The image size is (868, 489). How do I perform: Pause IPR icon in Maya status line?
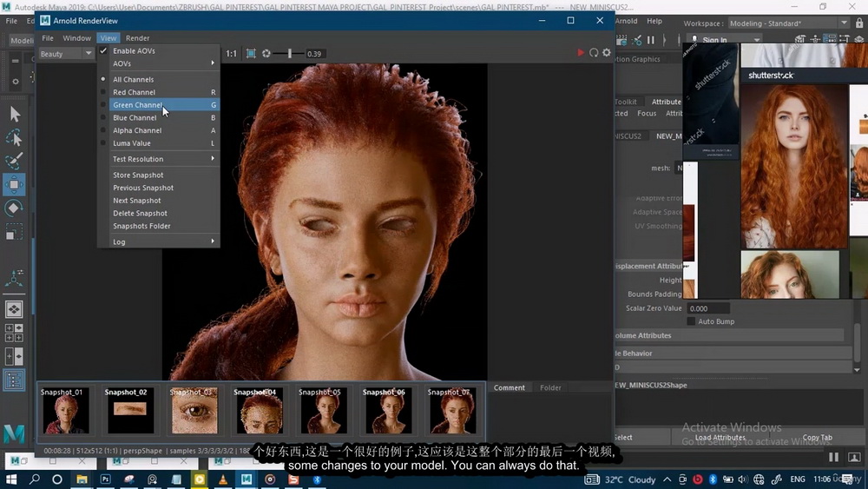(651, 40)
